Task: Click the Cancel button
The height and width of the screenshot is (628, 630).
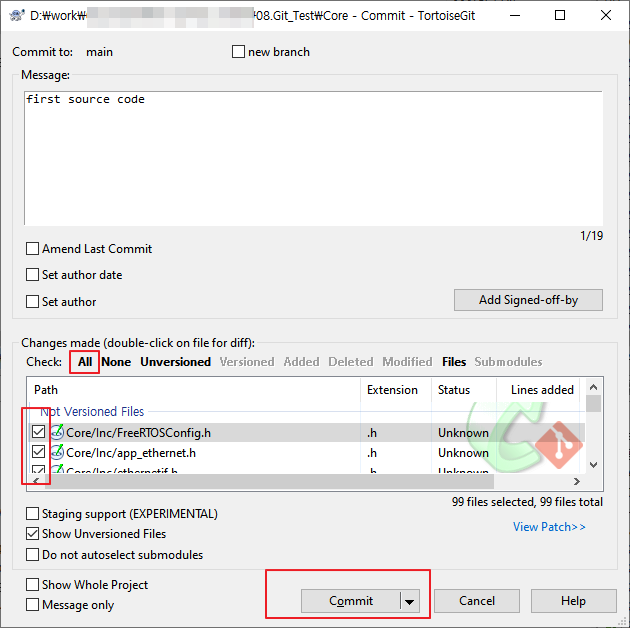Action: coord(477,601)
